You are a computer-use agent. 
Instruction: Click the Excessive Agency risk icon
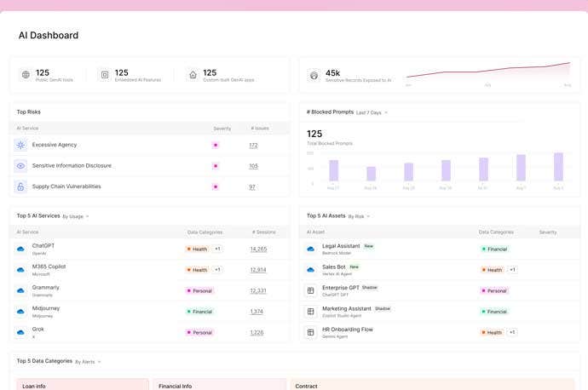(20, 145)
